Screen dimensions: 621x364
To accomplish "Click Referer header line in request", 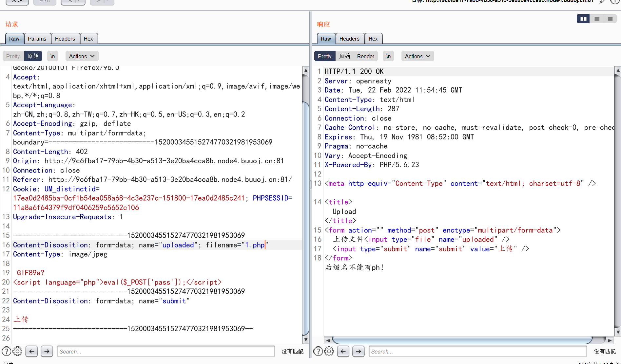I will point(152,179).
